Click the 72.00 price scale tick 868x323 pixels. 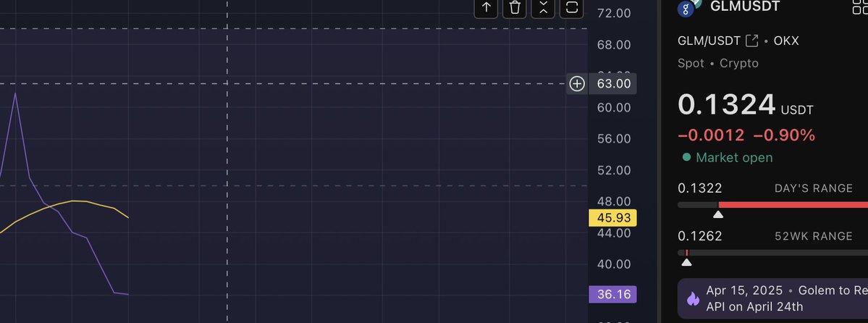614,13
